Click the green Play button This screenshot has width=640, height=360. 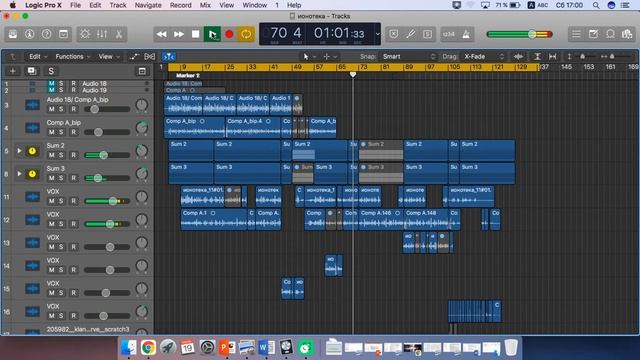212,34
